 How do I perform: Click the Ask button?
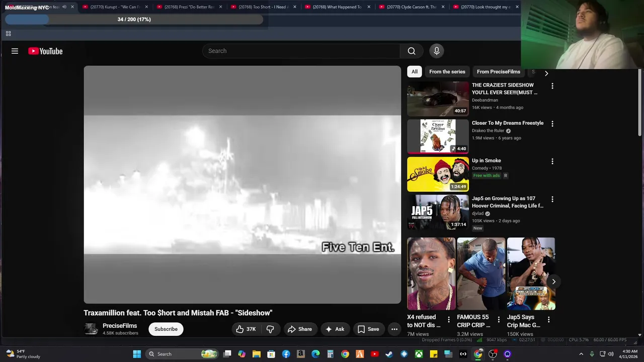(x=335, y=329)
